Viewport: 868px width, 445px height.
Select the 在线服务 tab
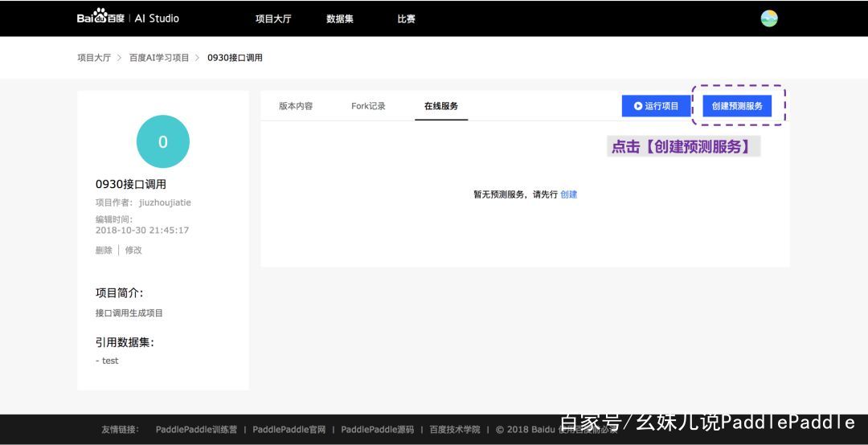pos(441,106)
